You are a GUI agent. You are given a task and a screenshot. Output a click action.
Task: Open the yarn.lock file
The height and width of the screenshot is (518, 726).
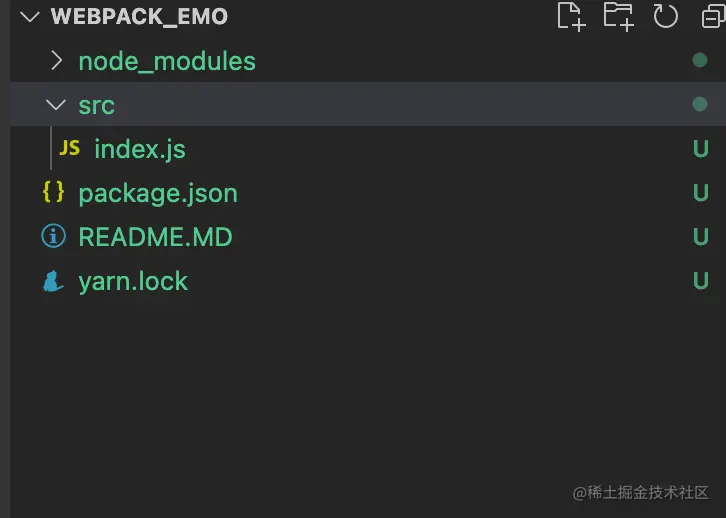point(133,281)
